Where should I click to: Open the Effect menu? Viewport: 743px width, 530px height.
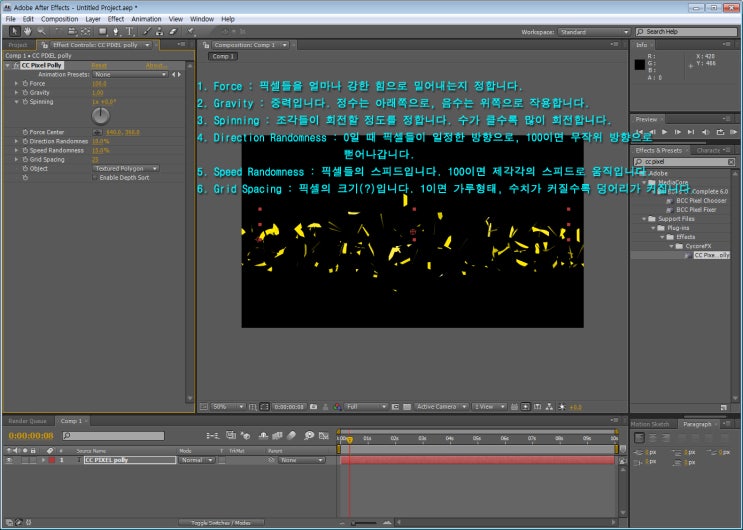(116, 19)
